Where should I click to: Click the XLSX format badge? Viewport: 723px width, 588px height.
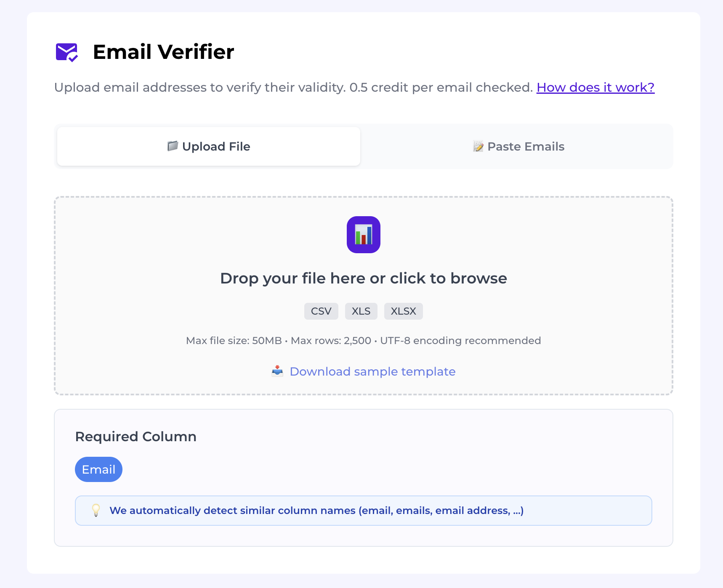[x=403, y=311]
